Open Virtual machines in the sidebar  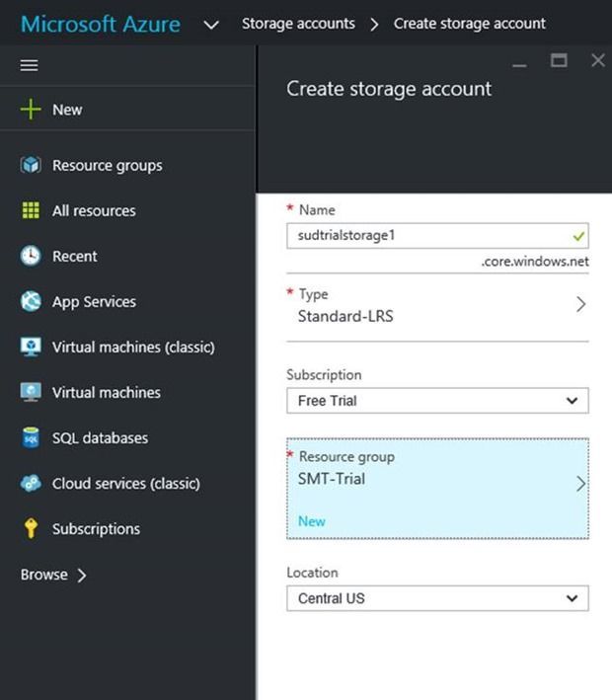(106, 392)
